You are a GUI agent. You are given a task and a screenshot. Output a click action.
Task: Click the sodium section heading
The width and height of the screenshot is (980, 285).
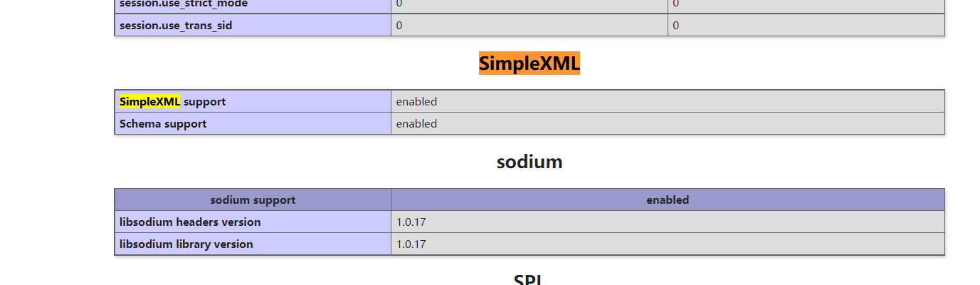tap(529, 162)
